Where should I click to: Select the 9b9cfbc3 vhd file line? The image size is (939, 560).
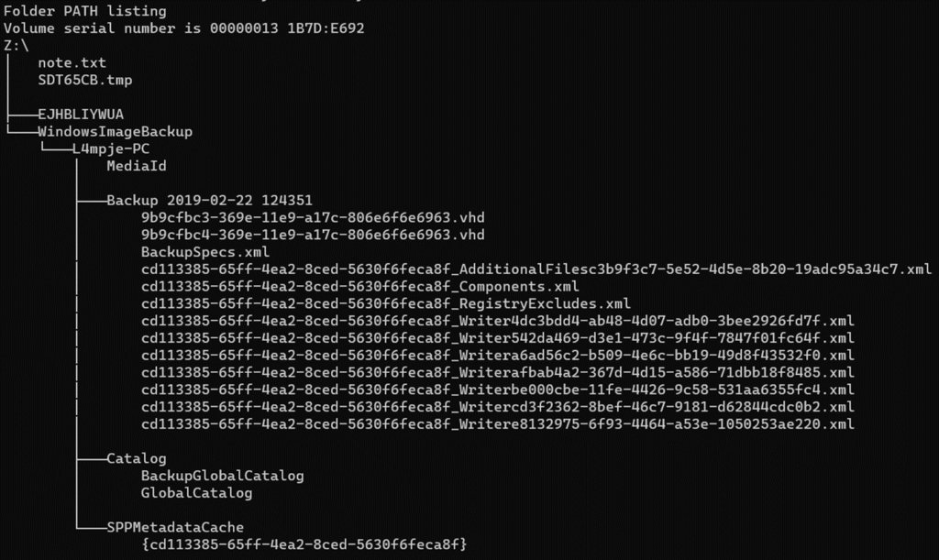(313, 218)
